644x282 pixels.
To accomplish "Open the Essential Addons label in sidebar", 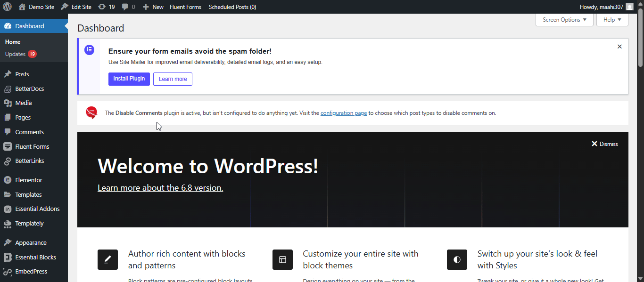I will click(37, 209).
